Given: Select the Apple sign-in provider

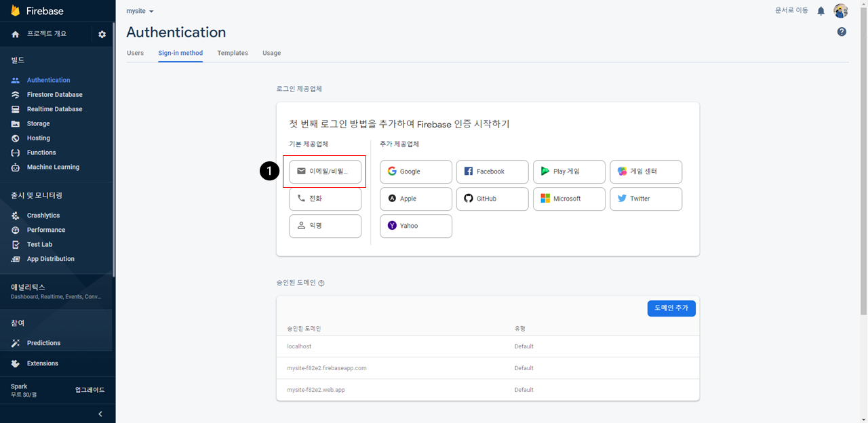Looking at the screenshot, I should pyautogui.click(x=416, y=199).
